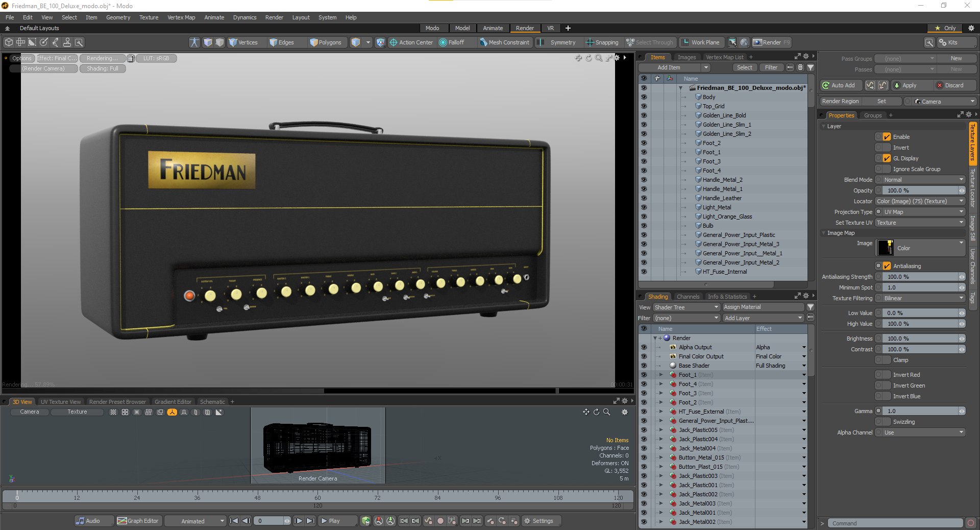Collapse the Friedman_BE_100_Deluxe_modo.obj tree

tap(680, 88)
